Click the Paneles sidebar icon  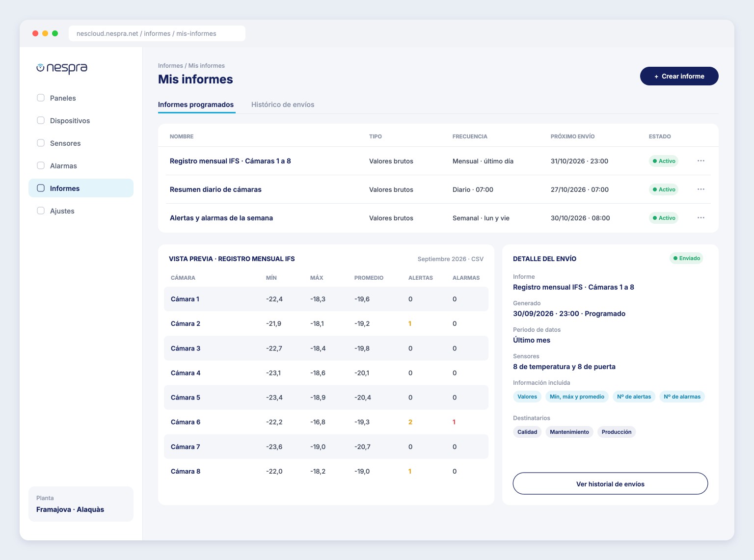[41, 98]
